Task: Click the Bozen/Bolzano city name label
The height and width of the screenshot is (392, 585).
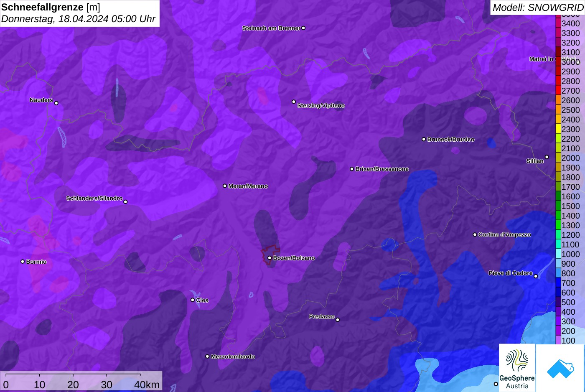Action: tap(294, 258)
